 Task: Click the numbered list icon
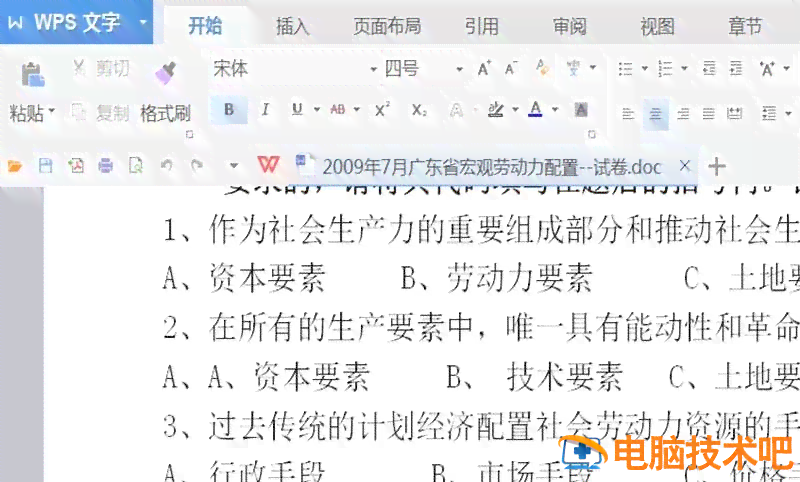(x=665, y=68)
